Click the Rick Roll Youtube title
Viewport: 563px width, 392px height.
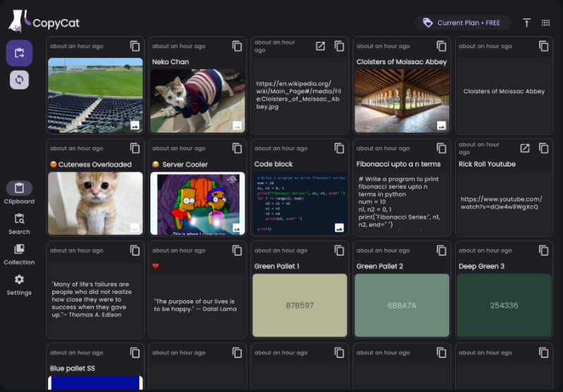point(487,164)
